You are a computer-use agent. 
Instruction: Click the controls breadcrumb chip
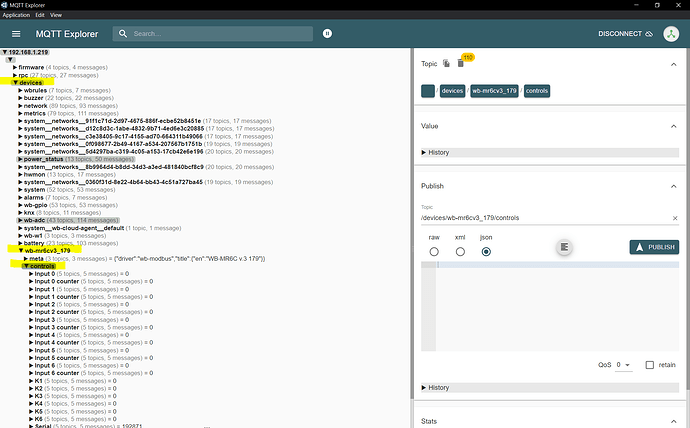(x=537, y=91)
